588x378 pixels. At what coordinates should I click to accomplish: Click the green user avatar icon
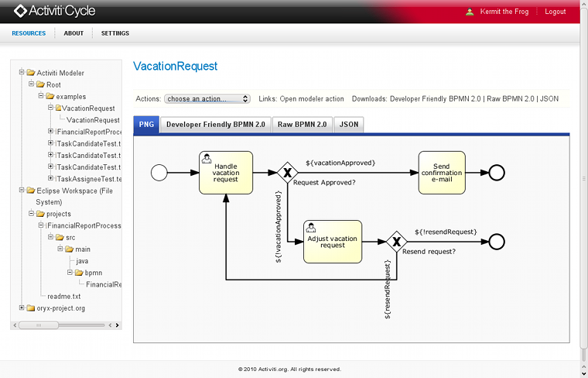tap(470, 12)
